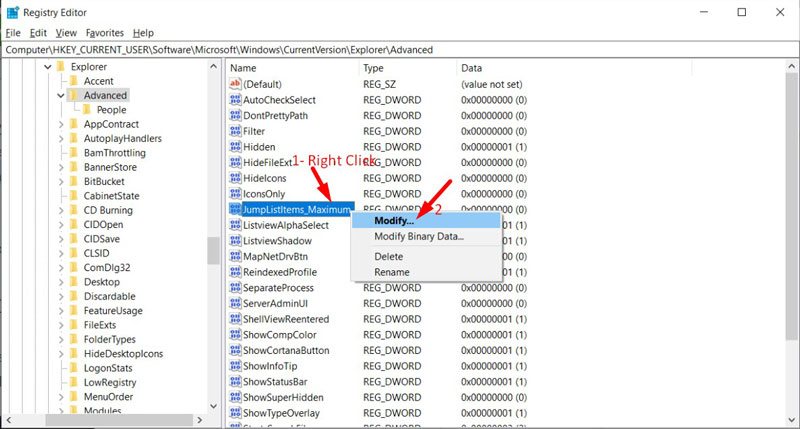Select the FeatureUsage key in tree
Image resolution: width=800 pixels, height=429 pixels.
tap(113, 311)
